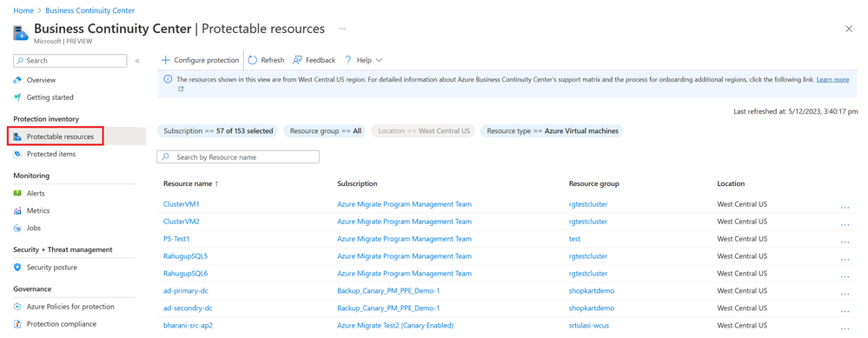Viewport: 868px width, 338px height.
Task: Click the Alerts icon under Monitoring
Action: 17,194
